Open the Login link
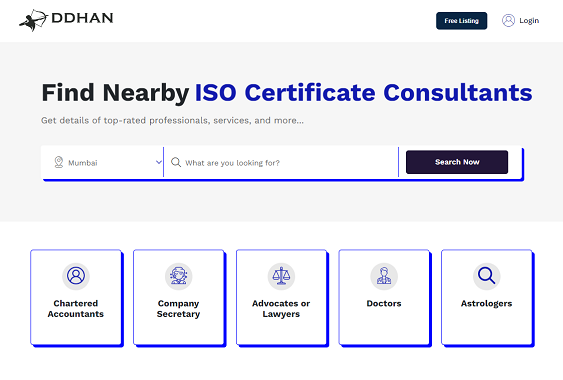This screenshot has width=563, height=380. [x=529, y=21]
